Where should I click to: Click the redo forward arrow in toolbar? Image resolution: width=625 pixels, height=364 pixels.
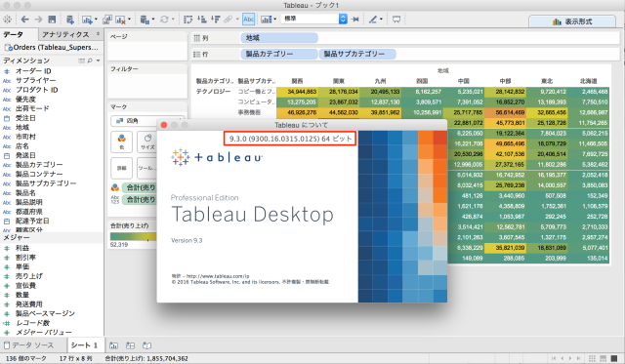pyautogui.click(x=38, y=20)
